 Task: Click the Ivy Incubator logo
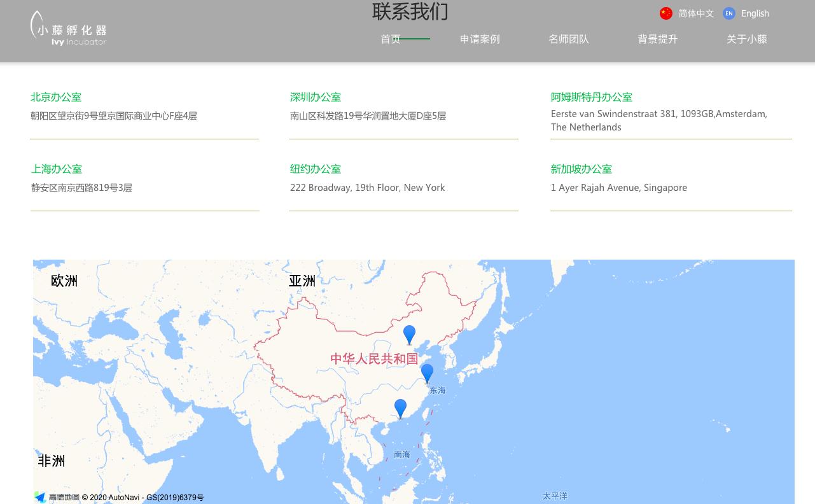[x=68, y=28]
